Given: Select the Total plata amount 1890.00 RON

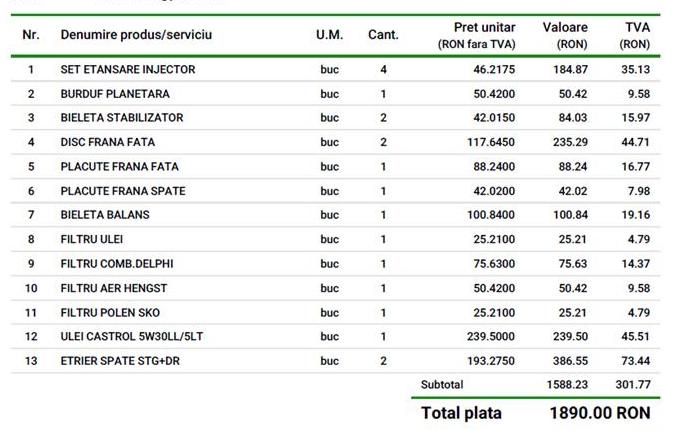Looking at the screenshot, I should (600, 413).
